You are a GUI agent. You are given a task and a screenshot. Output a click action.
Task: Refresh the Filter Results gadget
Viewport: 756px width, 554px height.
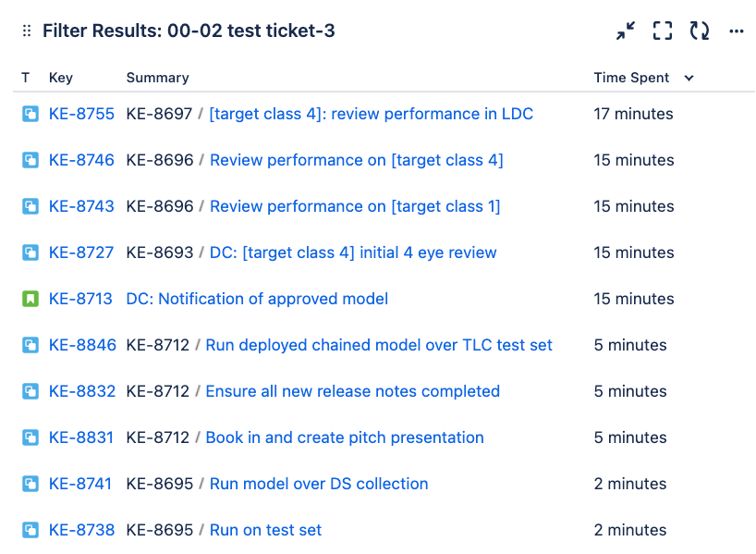tap(700, 31)
